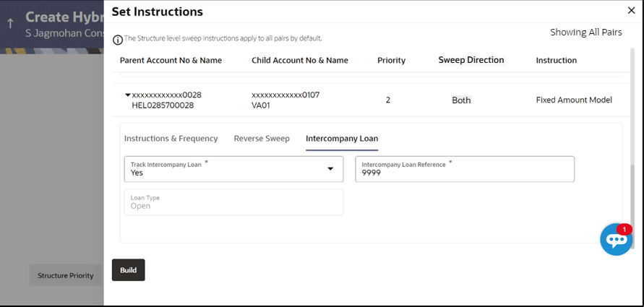This screenshot has height=307, width=644.
Task: Click the Showing All Pairs label
Action: tap(586, 33)
